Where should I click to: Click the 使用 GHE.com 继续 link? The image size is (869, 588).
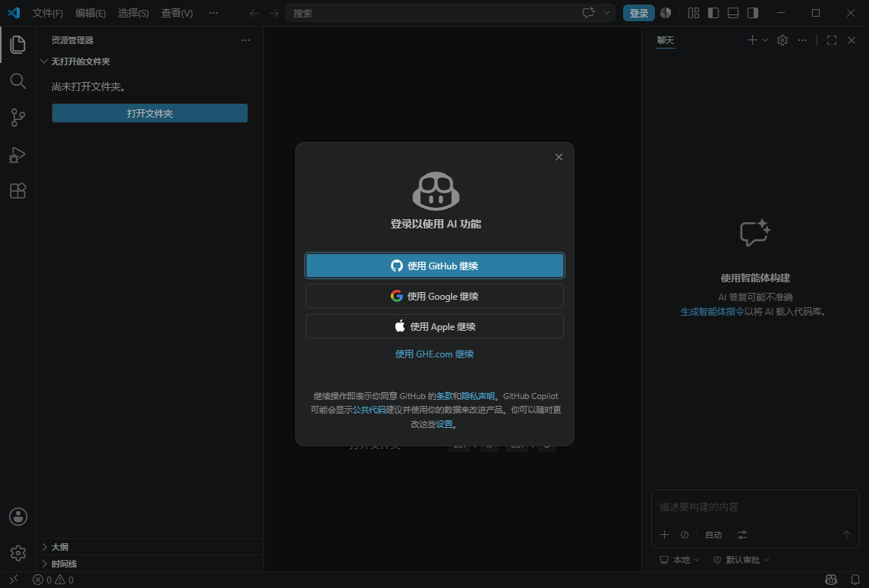pos(434,354)
